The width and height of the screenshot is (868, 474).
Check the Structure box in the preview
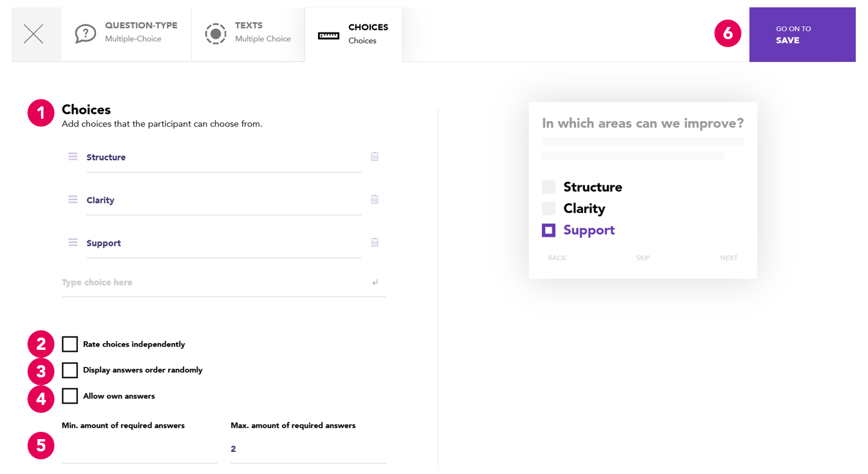[549, 187]
